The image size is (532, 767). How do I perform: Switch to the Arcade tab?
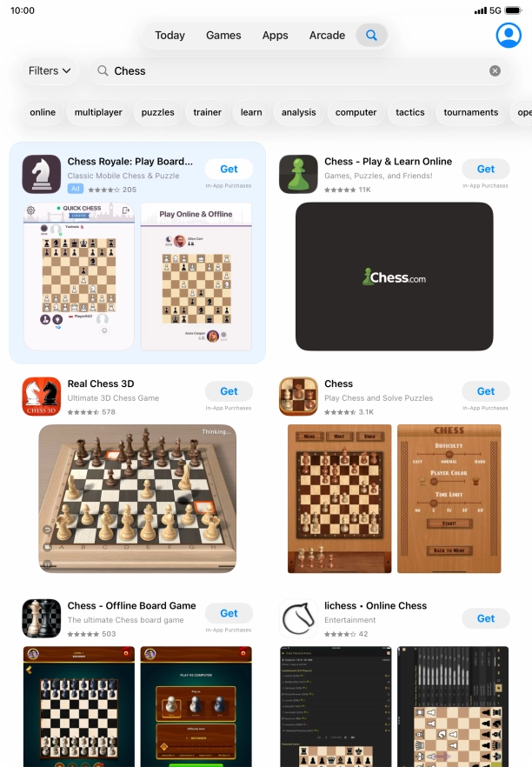(x=327, y=35)
